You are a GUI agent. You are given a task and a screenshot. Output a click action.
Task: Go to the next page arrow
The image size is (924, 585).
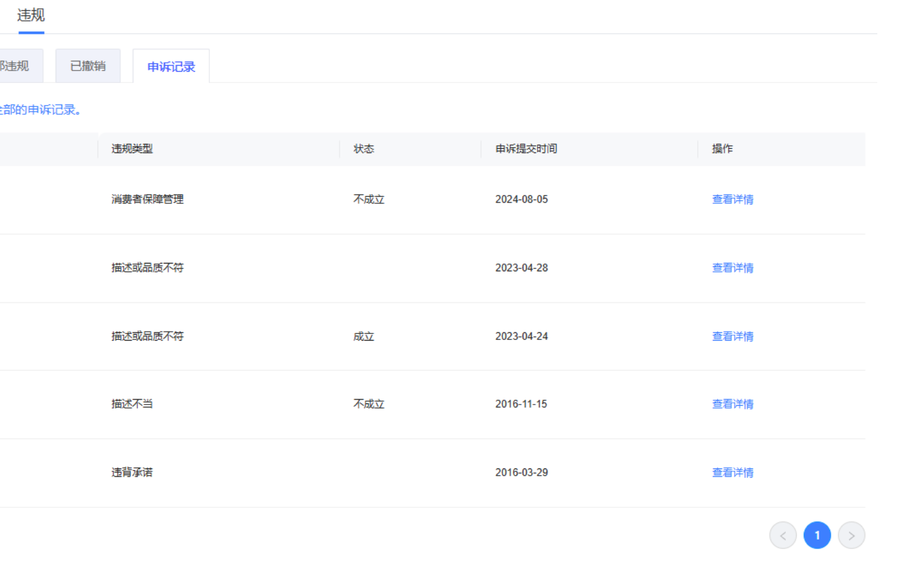851,535
